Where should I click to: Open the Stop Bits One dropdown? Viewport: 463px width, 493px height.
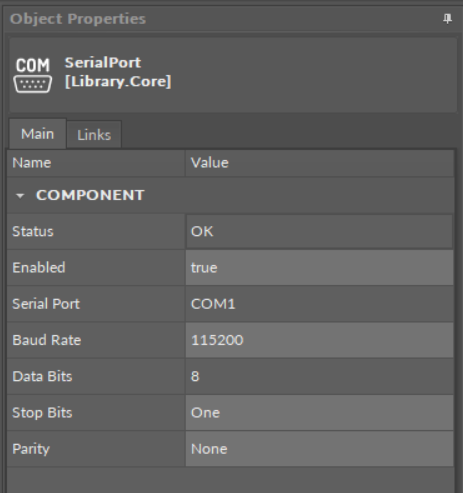pos(319,413)
